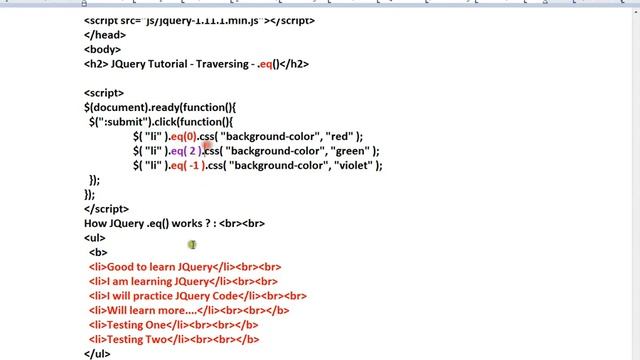Click the <body> tag line

coord(102,49)
